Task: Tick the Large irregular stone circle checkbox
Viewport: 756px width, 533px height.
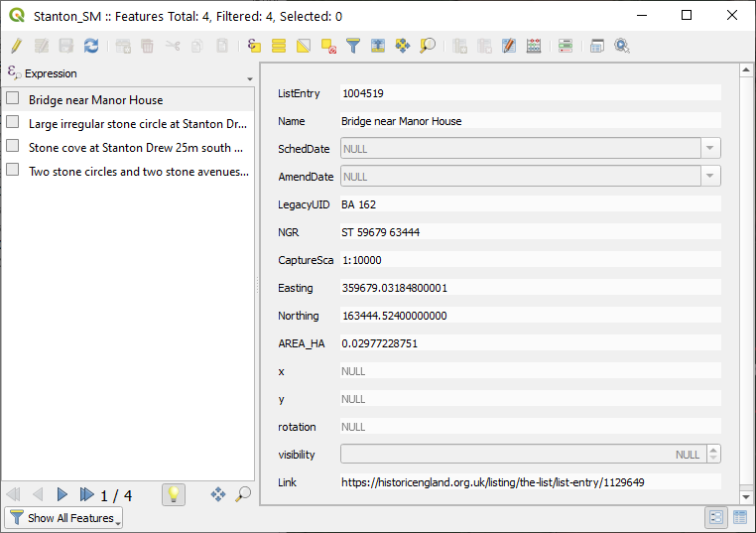Action: [13, 123]
